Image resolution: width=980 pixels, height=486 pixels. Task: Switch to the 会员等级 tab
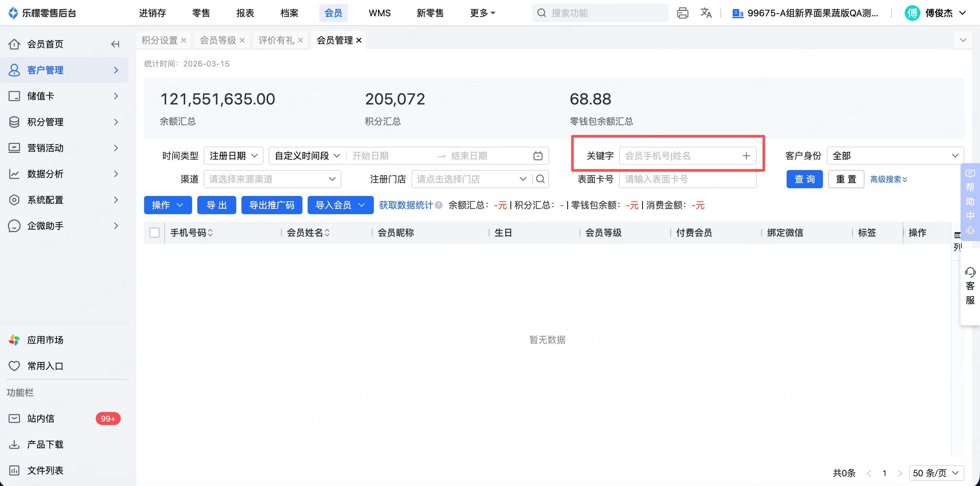(218, 40)
